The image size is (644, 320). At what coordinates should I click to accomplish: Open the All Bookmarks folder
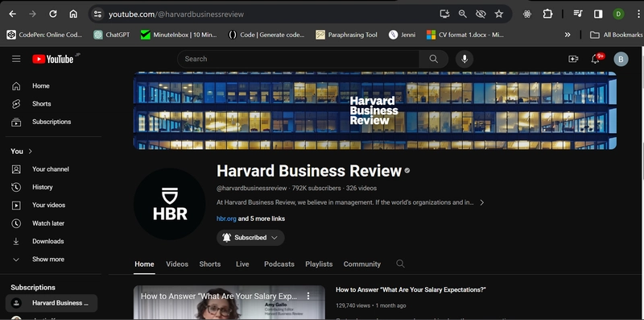pyautogui.click(x=616, y=35)
